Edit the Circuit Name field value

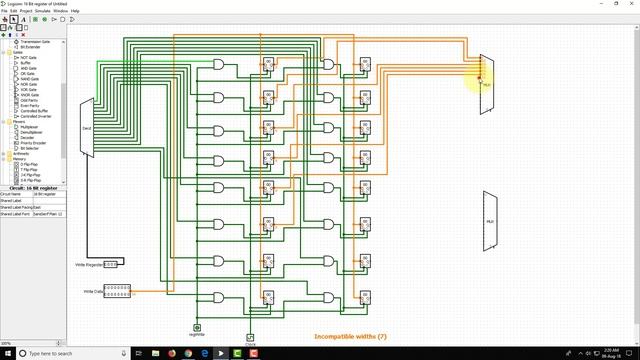(49, 194)
